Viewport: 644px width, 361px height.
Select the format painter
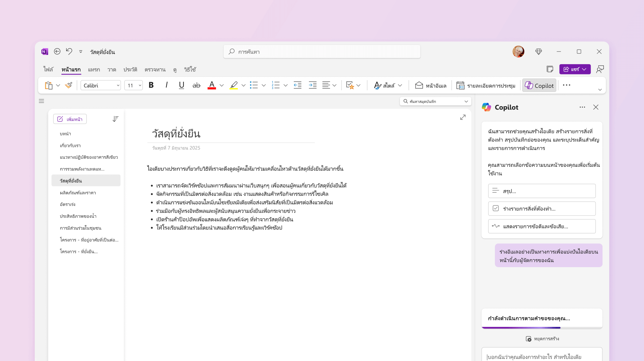(x=69, y=85)
